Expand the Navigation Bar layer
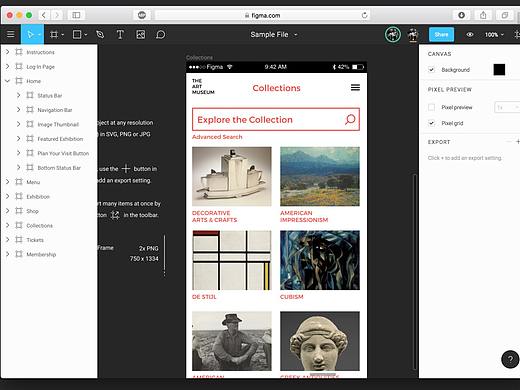The image size is (520, 390). click(x=18, y=110)
